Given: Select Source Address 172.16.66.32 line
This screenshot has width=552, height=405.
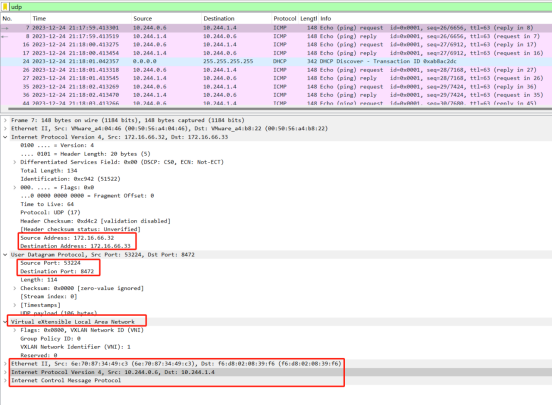Looking at the screenshot, I should pos(67,238).
